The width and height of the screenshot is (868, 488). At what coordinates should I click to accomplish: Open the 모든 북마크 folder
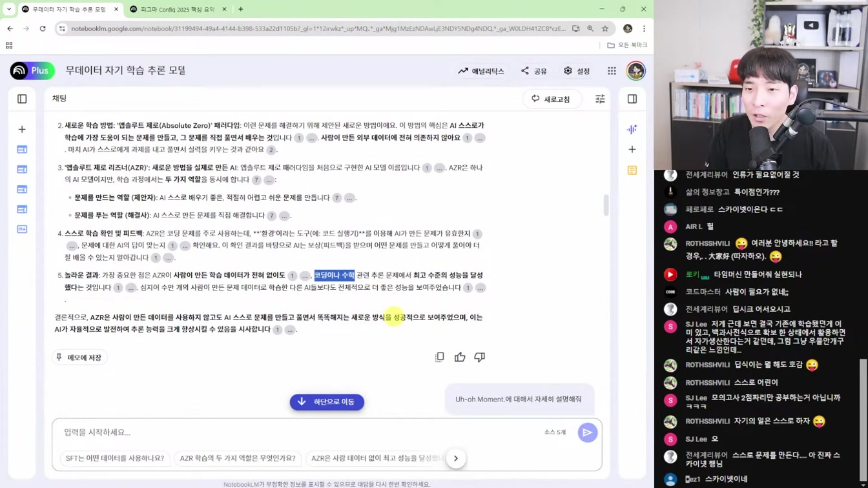click(x=627, y=45)
